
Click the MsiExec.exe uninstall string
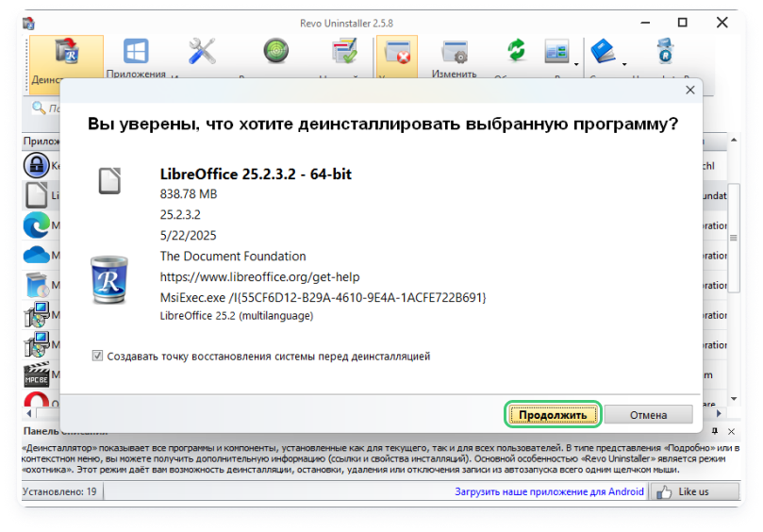coord(323,297)
